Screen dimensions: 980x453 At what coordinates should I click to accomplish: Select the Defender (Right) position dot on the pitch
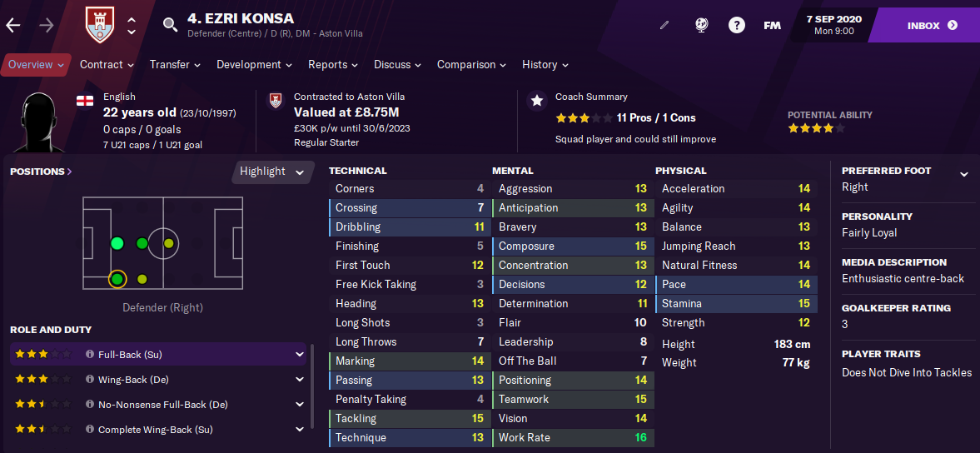(x=117, y=279)
